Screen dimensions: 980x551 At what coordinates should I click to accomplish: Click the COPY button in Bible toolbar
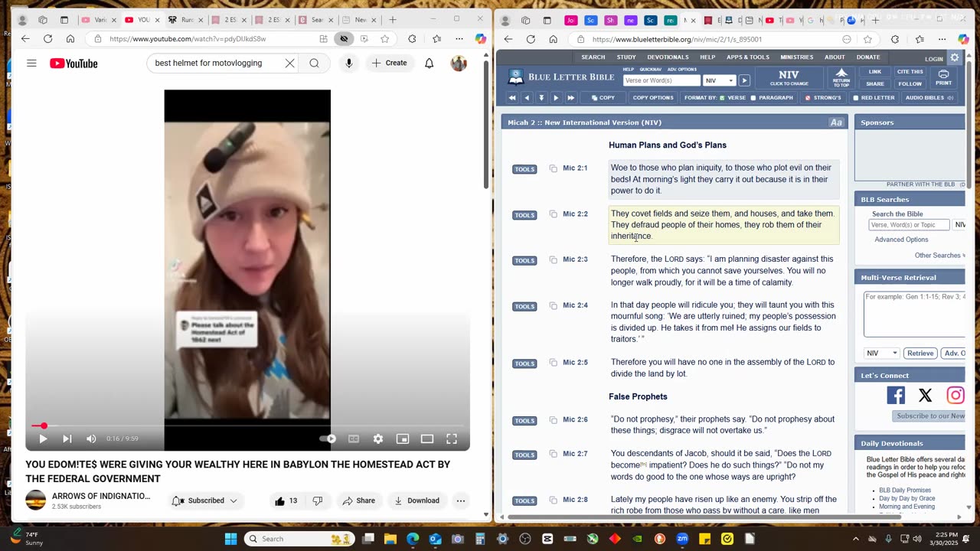pyautogui.click(x=603, y=98)
